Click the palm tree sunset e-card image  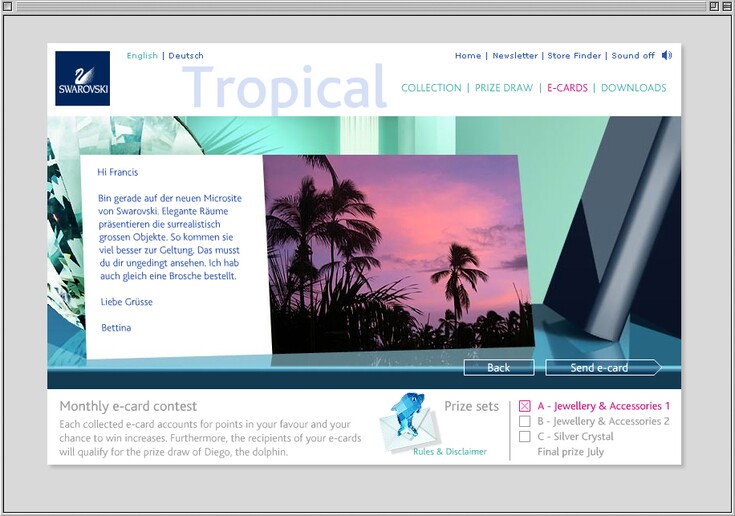[398, 254]
